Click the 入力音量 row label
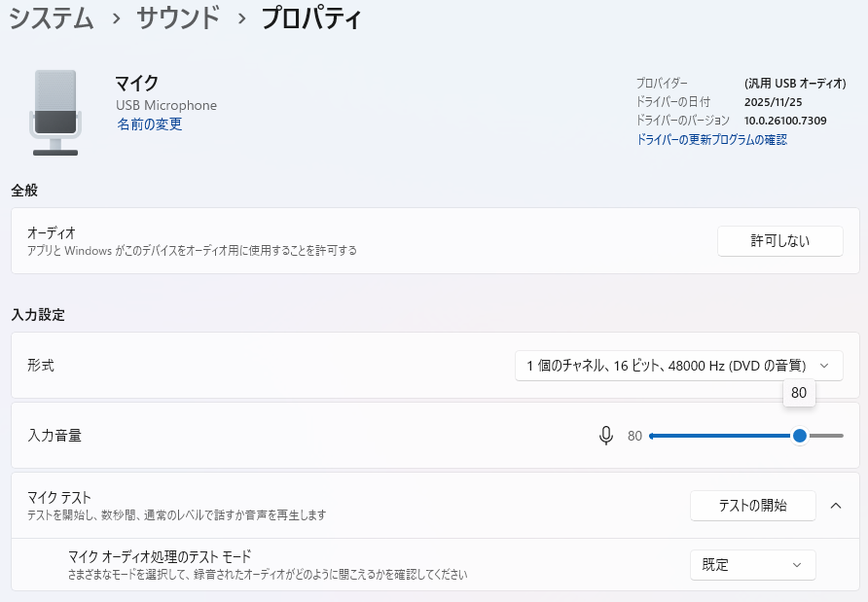Image resolution: width=868 pixels, height=602 pixels. (x=54, y=436)
